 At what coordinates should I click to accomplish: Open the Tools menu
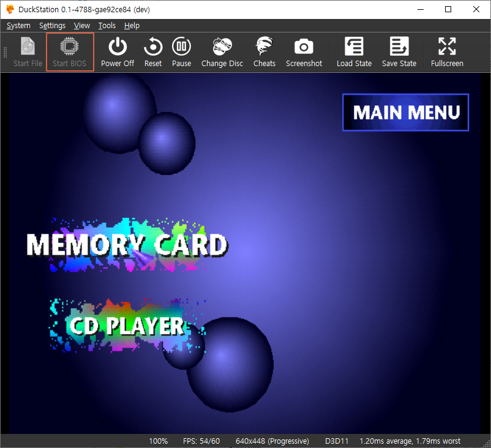[x=107, y=26]
